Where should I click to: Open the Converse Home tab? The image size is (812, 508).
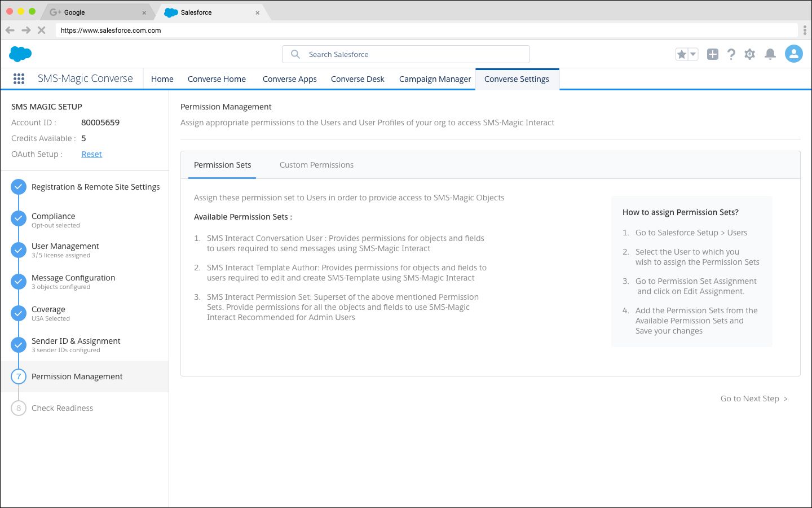coord(217,79)
